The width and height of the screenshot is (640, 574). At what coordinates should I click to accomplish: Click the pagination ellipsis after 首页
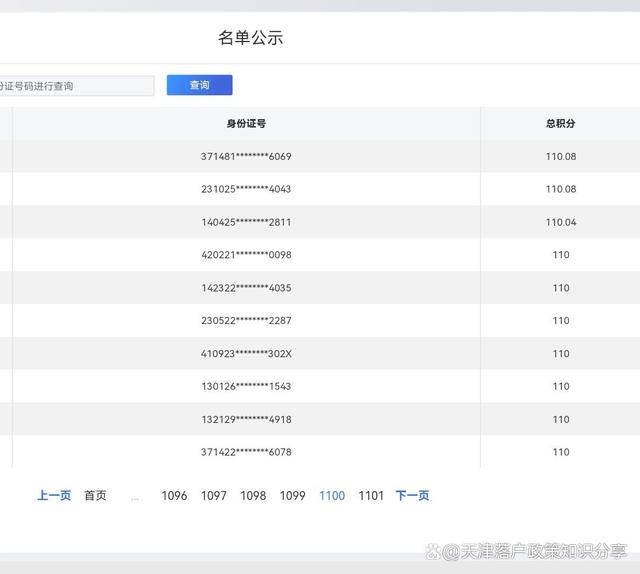click(135, 498)
